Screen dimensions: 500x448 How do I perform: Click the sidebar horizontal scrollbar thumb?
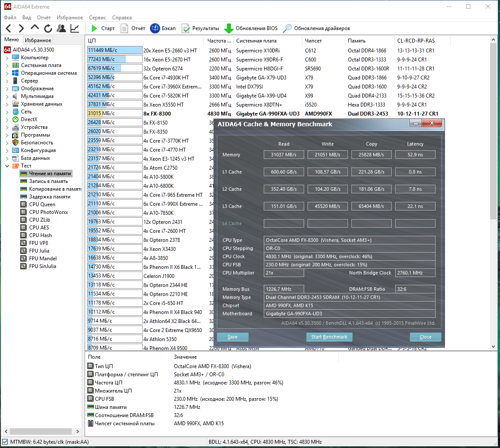click(x=40, y=431)
